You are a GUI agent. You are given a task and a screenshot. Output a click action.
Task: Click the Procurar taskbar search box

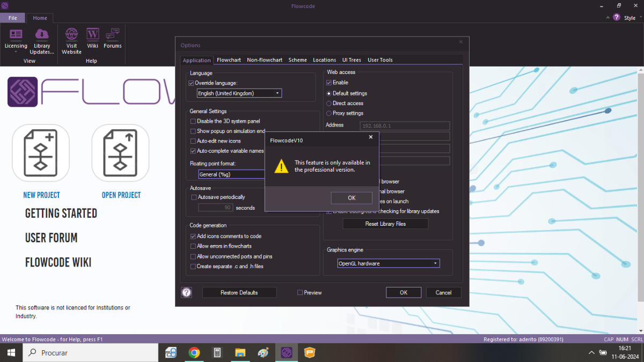(x=90, y=352)
